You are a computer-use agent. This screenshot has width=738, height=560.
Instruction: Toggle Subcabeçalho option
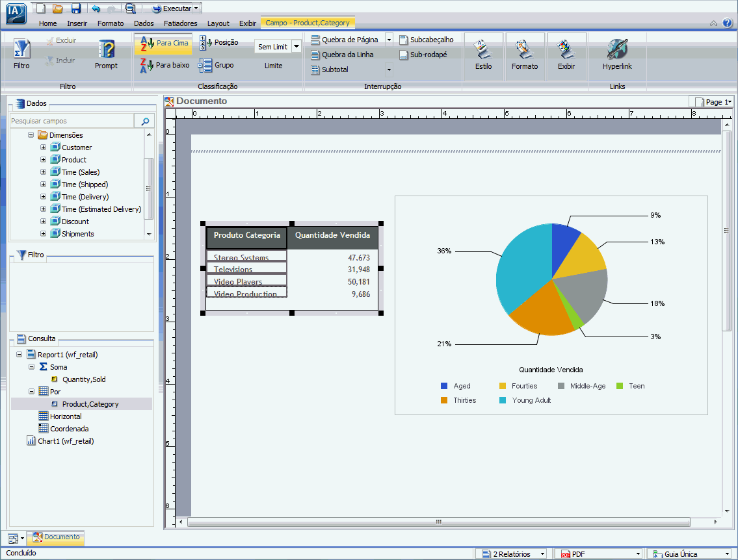[x=427, y=40]
